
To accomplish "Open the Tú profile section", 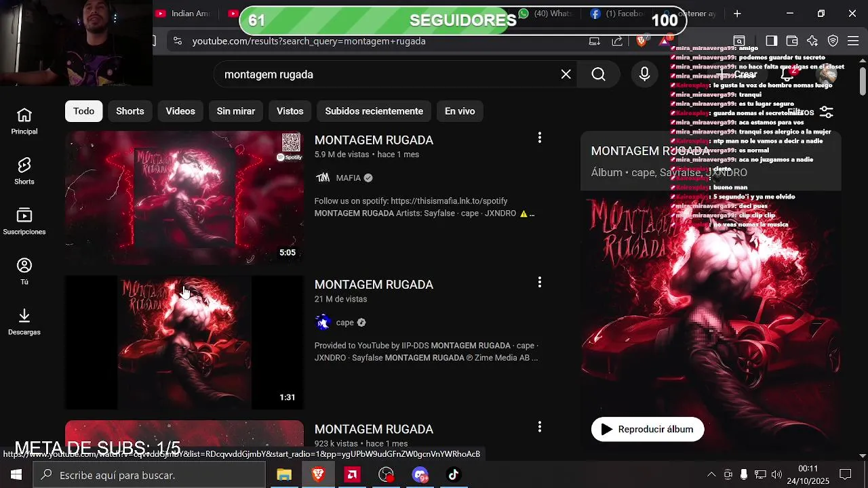I will tap(24, 272).
